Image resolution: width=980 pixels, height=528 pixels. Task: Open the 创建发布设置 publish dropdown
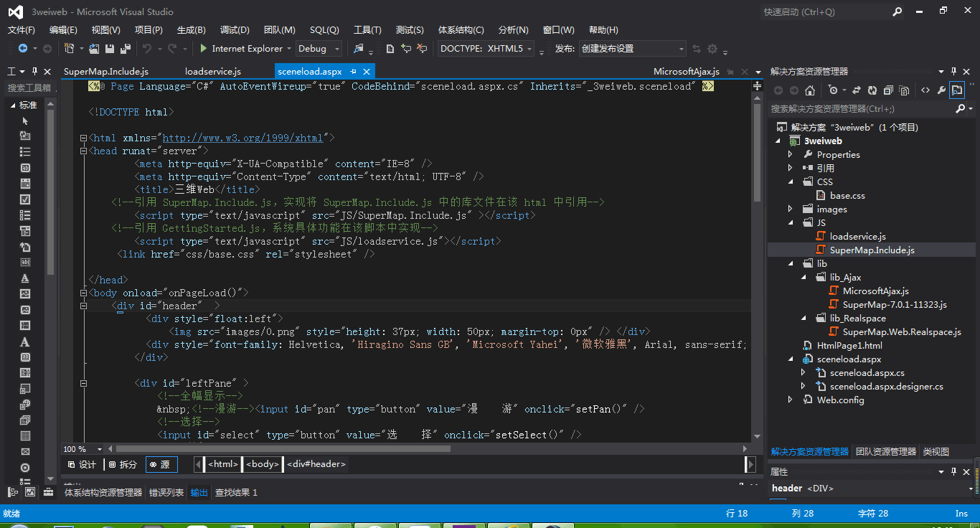pos(682,49)
